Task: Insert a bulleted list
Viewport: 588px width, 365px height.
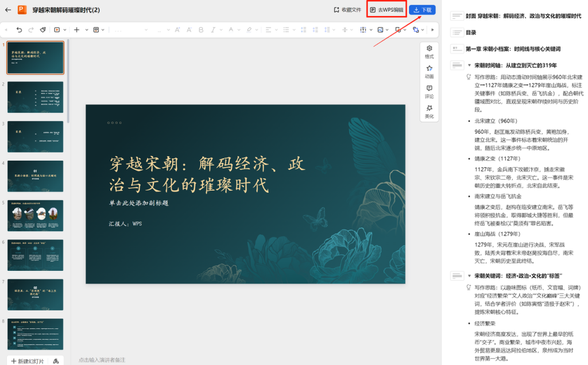Action: 286,30
